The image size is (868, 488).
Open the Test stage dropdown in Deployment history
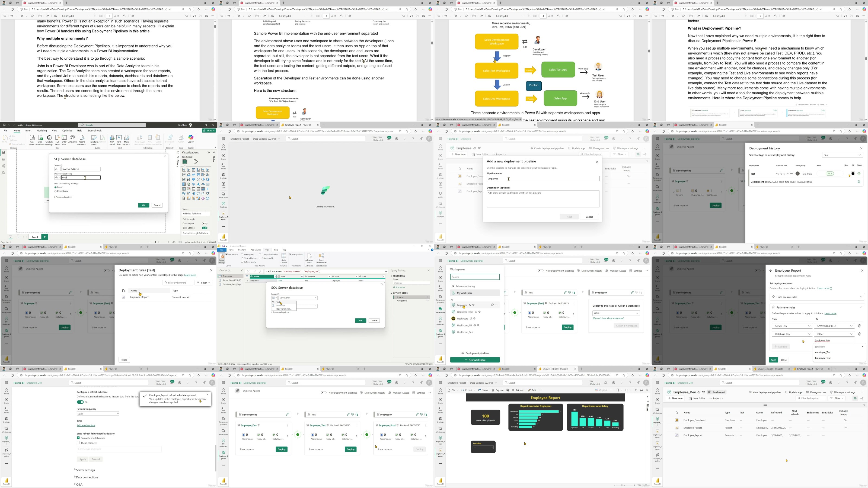842,155
